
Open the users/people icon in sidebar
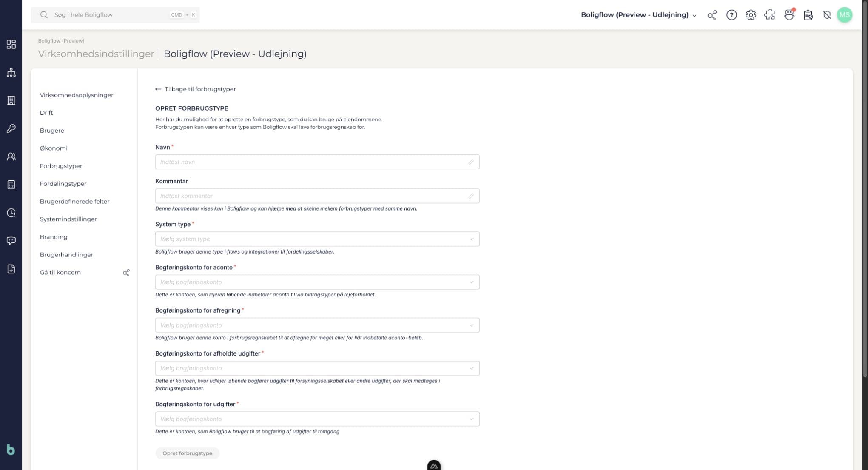pos(11,157)
